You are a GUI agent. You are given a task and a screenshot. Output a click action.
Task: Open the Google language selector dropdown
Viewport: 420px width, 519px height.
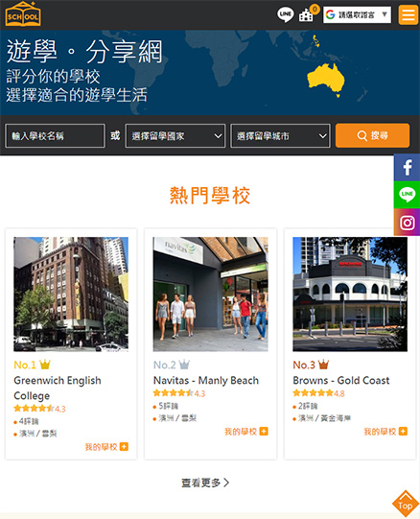point(357,15)
